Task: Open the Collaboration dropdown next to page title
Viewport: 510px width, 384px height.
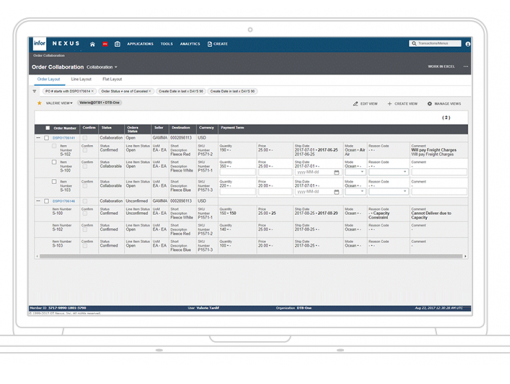Action: (102, 67)
